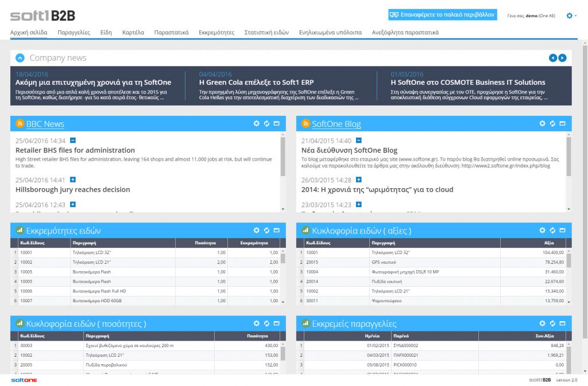The height and width of the screenshot is (386, 588).
Task: Expand the BBC entry dated 25/04/2016 12:43
Action: (x=73, y=204)
